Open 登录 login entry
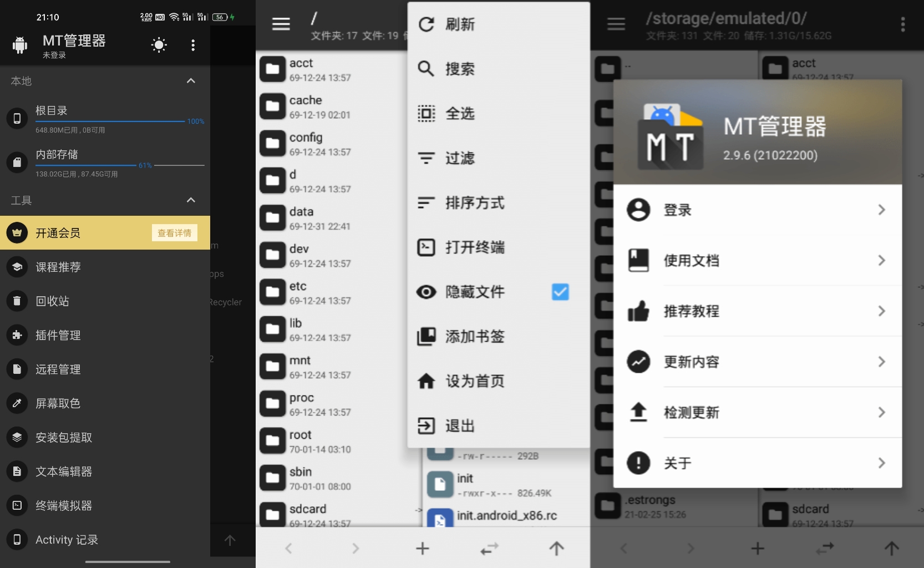The width and height of the screenshot is (924, 568). click(758, 210)
